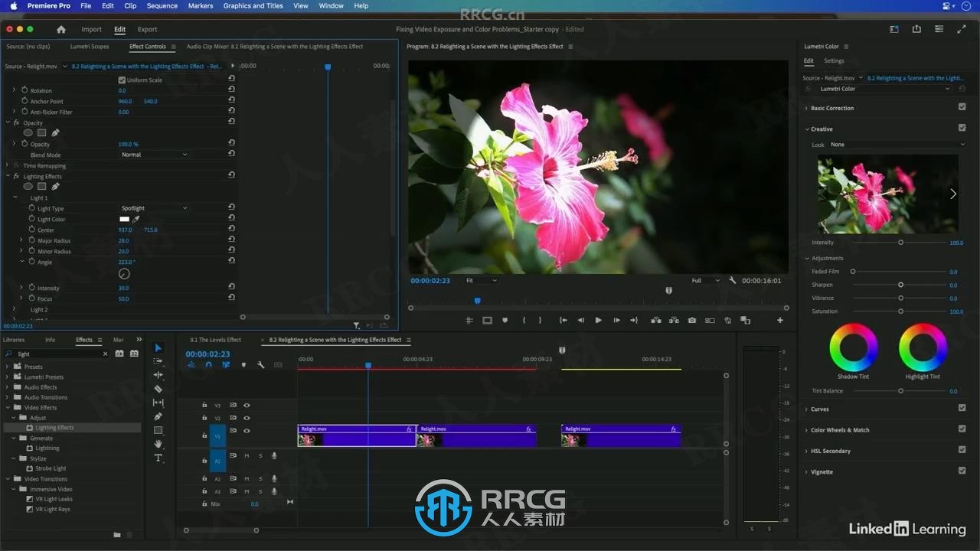The width and height of the screenshot is (980, 551).
Task: Add marker in the Timeline panel
Action: click(243, 365)
